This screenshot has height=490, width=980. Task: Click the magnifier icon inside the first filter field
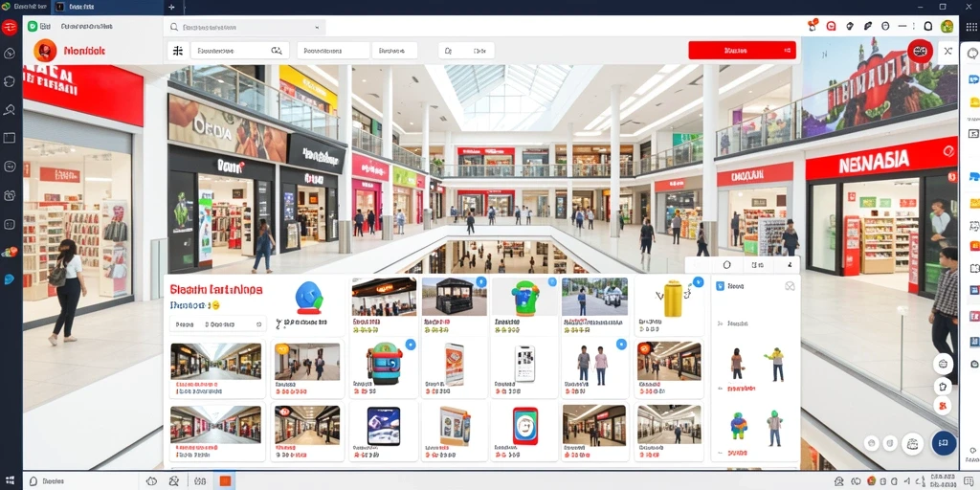(x=276, y=51)
